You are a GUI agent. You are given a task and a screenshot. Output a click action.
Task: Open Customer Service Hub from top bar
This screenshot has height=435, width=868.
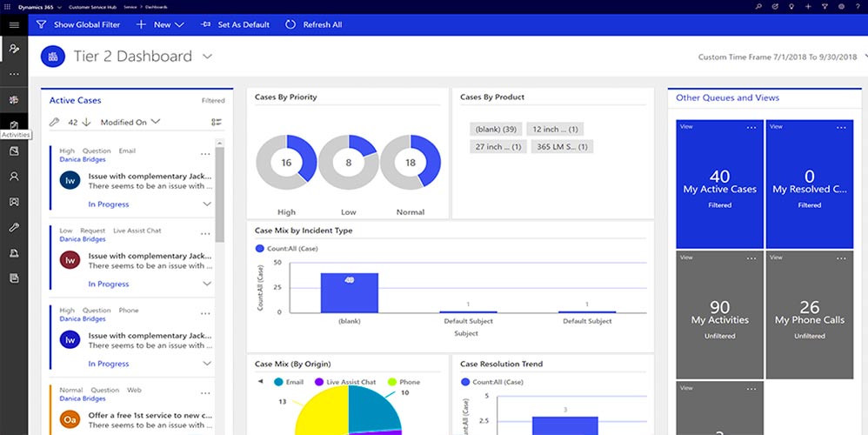[92, 7]
